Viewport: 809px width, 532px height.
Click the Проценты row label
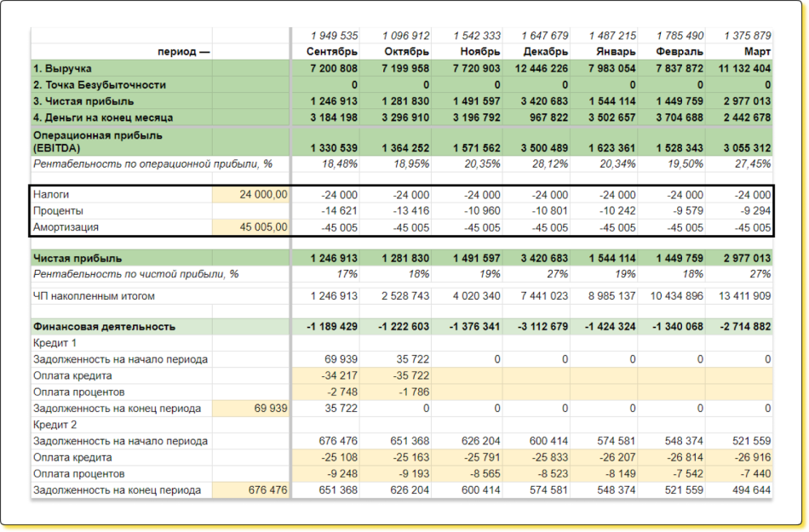coord(58,211)
